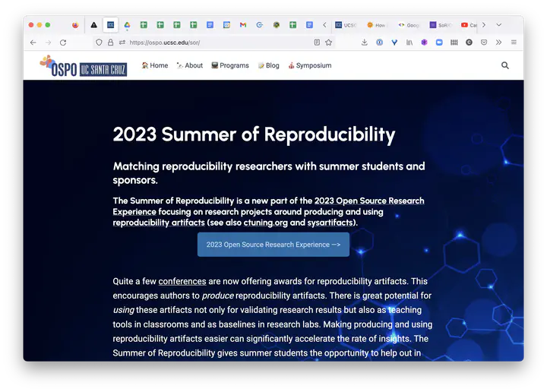The height and width of the screenshot is (392, 547).
Task: Go back to the previous page
Action: coord(33,43)
